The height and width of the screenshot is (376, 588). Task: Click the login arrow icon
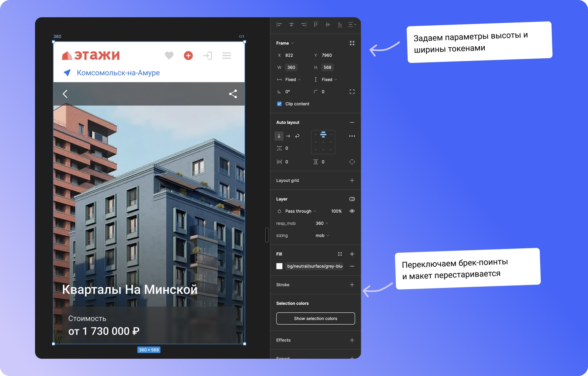click(x=207, y=56)
